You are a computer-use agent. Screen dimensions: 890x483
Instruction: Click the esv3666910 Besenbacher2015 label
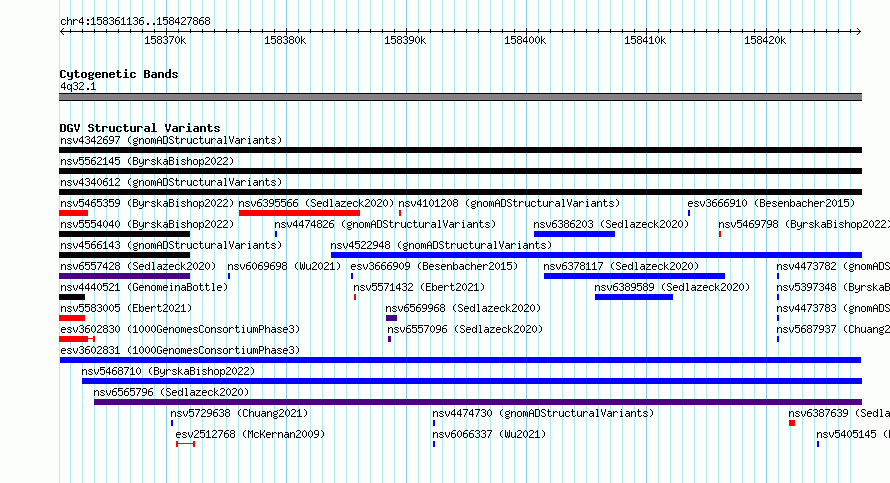pyautogui.click(x=771, y=203)
